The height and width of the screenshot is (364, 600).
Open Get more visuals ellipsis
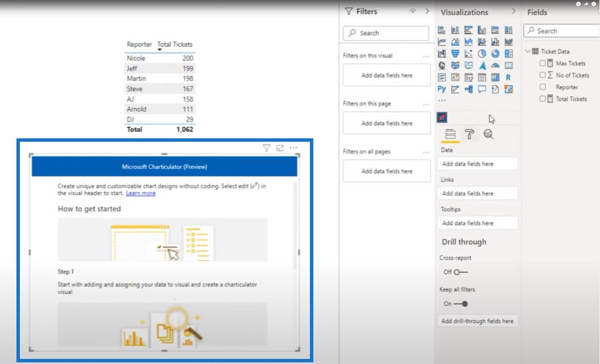click(x=442, y=100)
